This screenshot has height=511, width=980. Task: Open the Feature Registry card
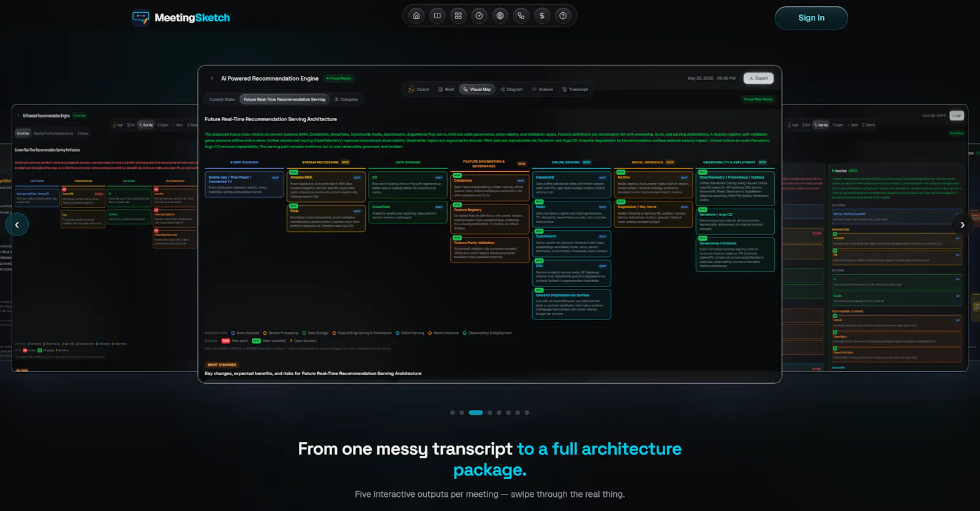point(490,219)
